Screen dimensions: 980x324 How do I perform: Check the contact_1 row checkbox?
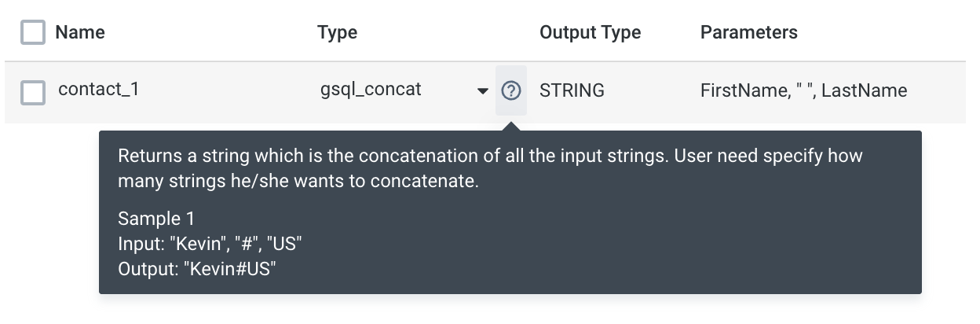[33, 92]
